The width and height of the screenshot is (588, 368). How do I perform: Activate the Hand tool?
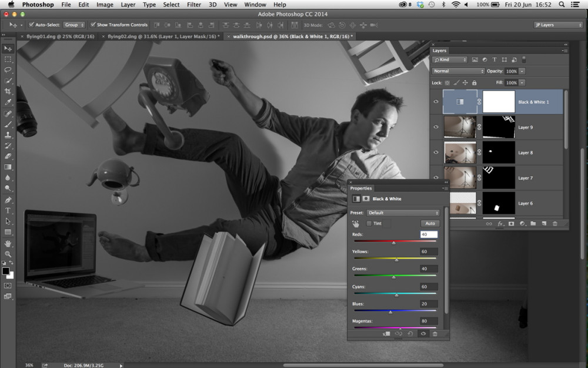8,243
